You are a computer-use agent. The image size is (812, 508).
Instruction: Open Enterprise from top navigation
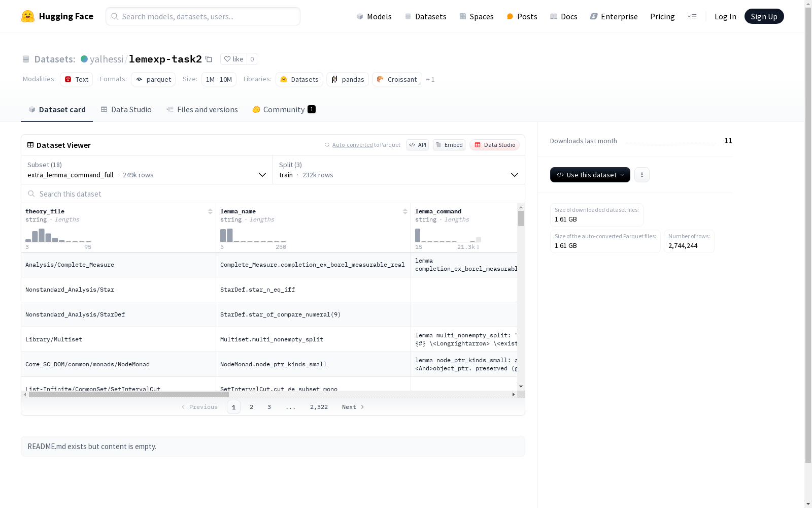(x=614, y=16)
